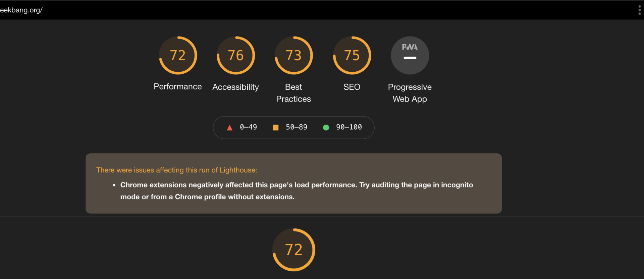Click the large Performance gauge at the bottom
This screenshot has width=644, height=279.
point(294,250)
